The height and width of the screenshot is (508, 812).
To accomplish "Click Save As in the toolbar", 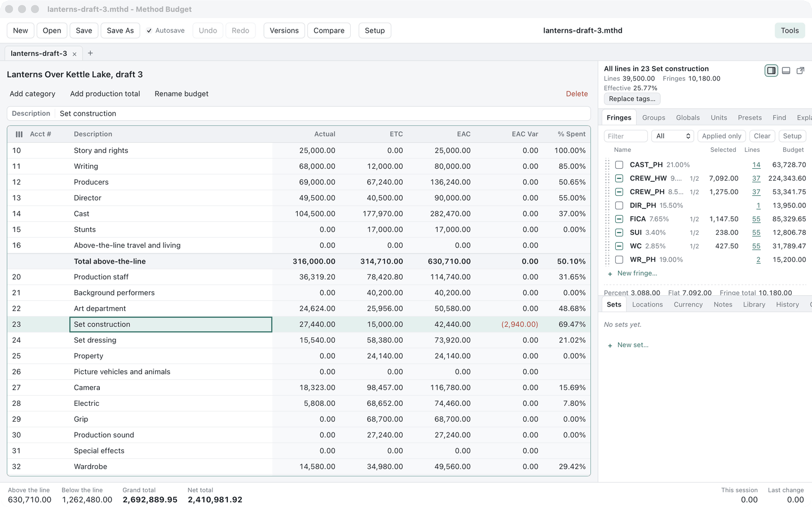I will tap(120, 30).
